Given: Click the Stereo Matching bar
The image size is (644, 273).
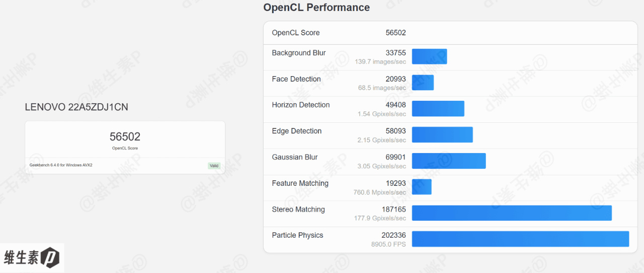Looking at the screenshot, I should 512,213.
